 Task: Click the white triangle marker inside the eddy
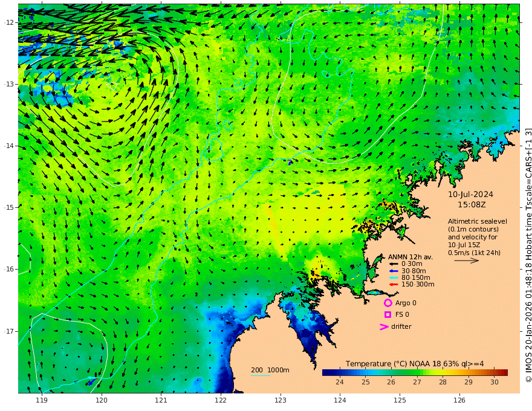(112, 86)
